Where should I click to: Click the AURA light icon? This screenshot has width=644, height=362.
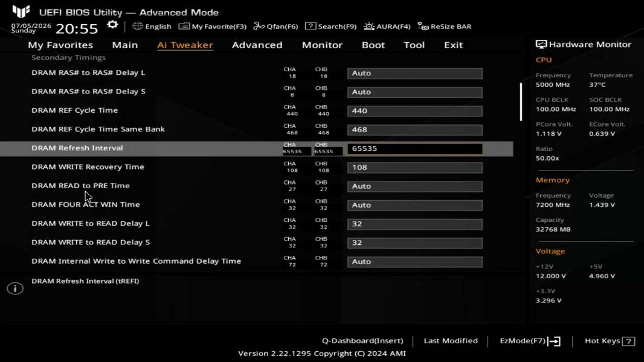tap(369, 26)
